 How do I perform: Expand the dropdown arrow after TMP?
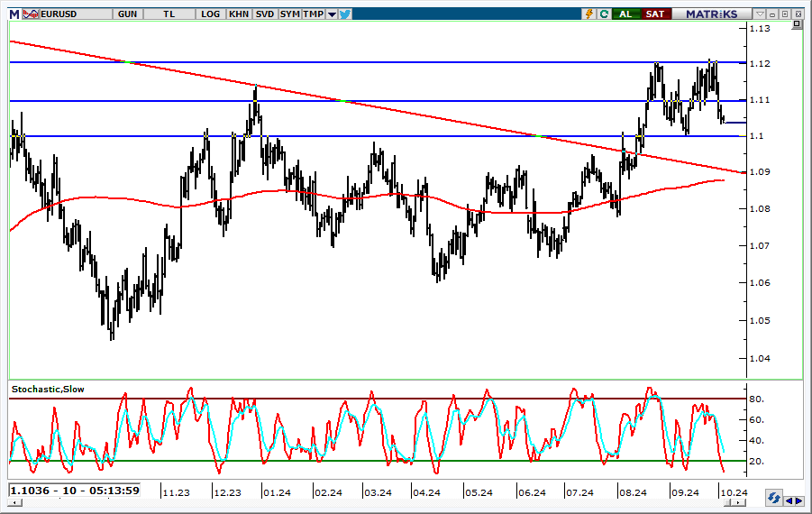(332, 14)
